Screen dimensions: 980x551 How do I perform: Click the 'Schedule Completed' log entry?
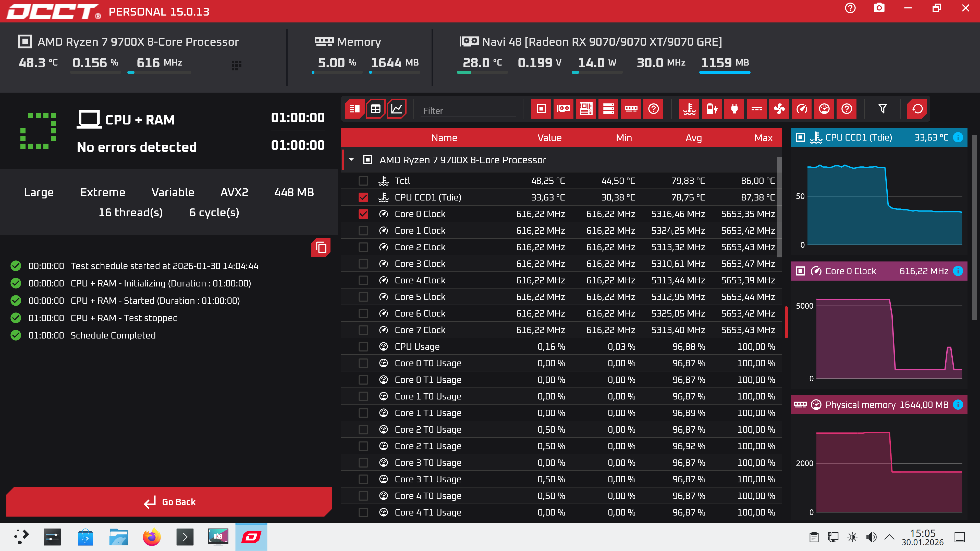point(113,335)
